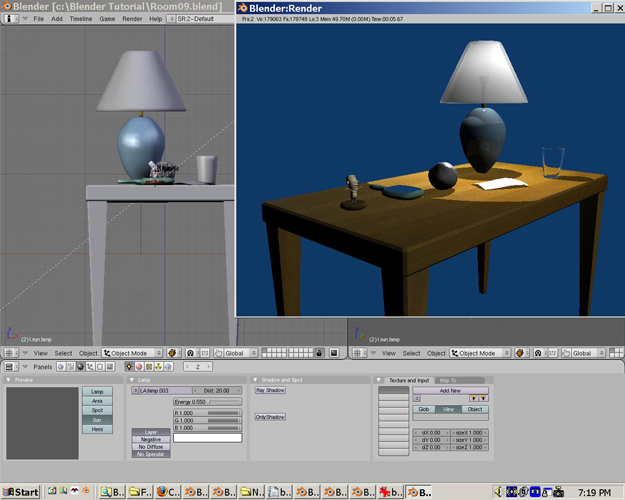The image size is (625, 500).
Task: Open the Timeline menu
Action: 81,19
